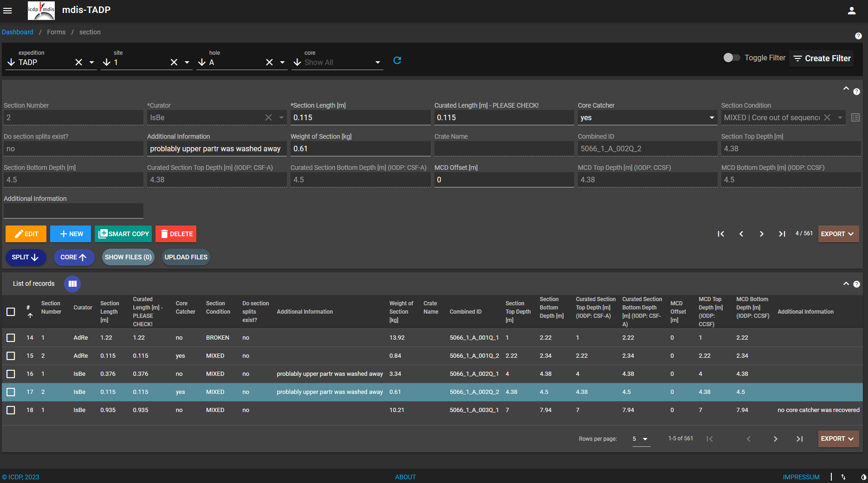Select all rows with header checkbox
This screenshot has height=483, width=868.
[11, 312]
